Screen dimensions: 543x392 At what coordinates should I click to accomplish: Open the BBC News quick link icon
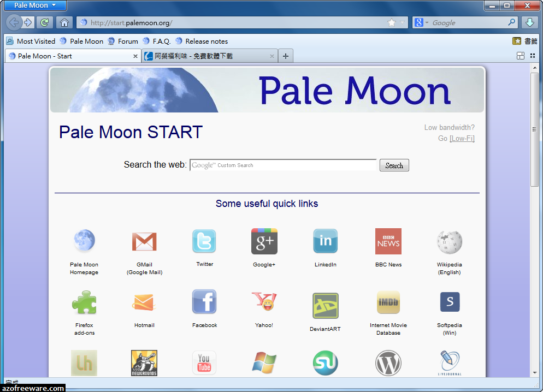coord(388,241)
